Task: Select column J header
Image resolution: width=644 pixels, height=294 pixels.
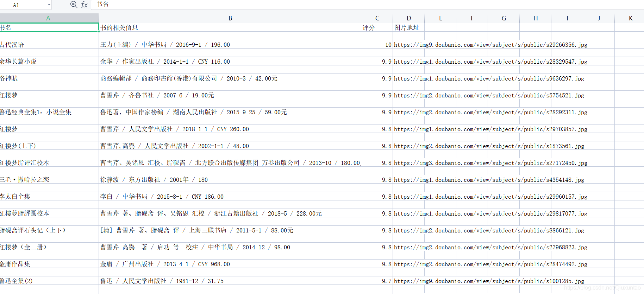Action: 599,18
